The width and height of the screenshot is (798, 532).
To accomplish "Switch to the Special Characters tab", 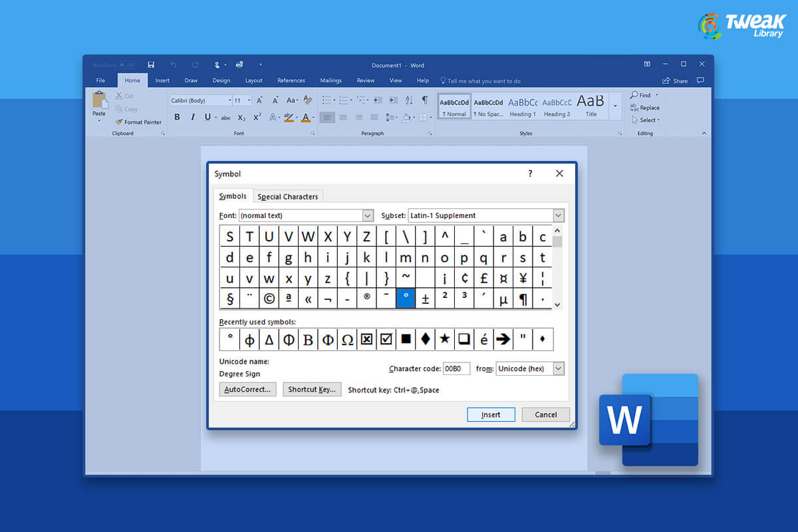I will 288,196.
